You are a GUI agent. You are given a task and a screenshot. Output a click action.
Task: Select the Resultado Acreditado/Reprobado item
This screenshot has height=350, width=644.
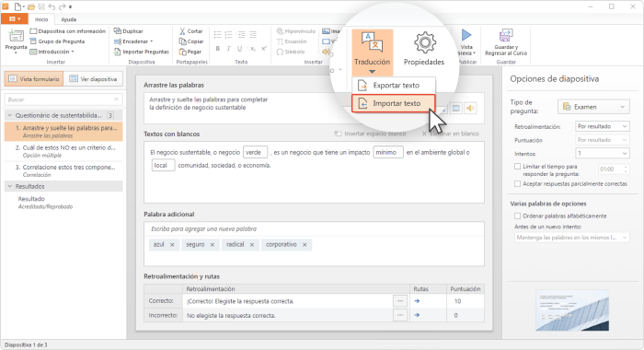[x=63, y=203]
